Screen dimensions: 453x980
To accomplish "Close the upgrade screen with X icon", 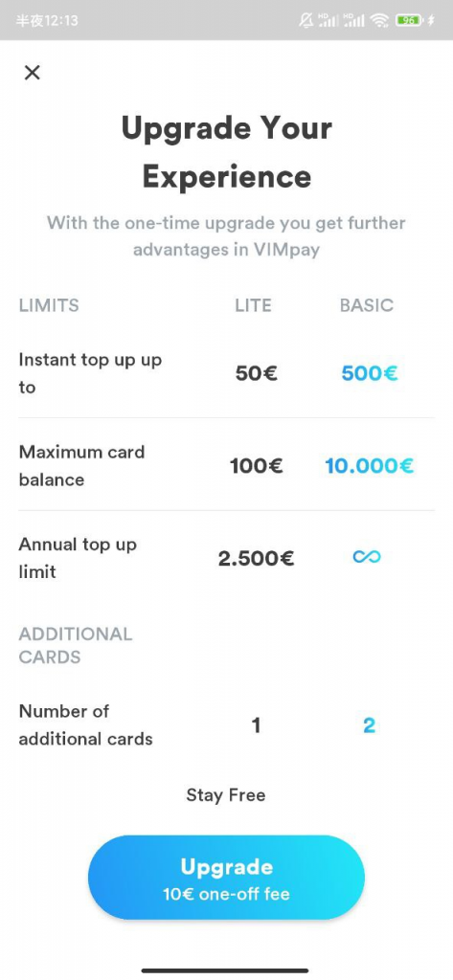I will coord(32,73).
